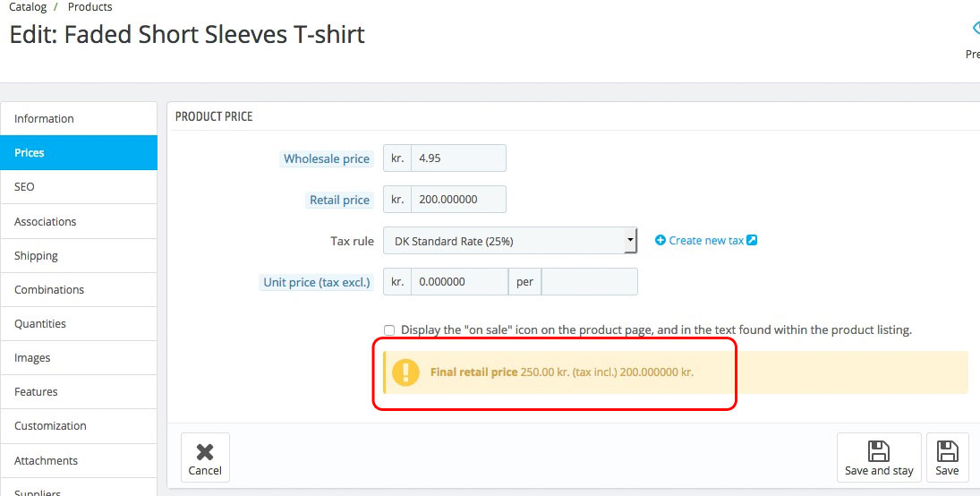Click the Wholesale price input field
The width and height of the screenshot is (980, 496).
pos(458,158)
